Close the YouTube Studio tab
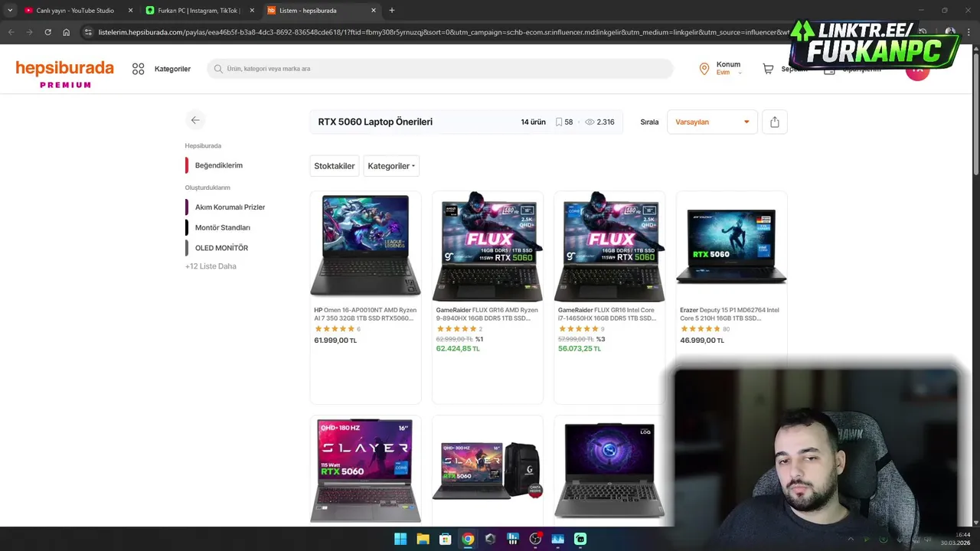Viewport: 980px width, 551px height. coord(130,11)
